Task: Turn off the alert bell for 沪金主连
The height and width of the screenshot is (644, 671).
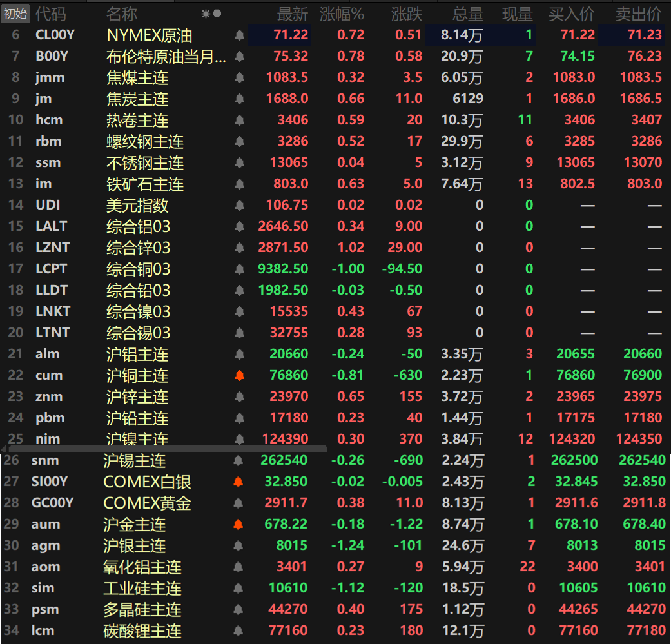Action: pyautogui.click(x=239, y=524)
